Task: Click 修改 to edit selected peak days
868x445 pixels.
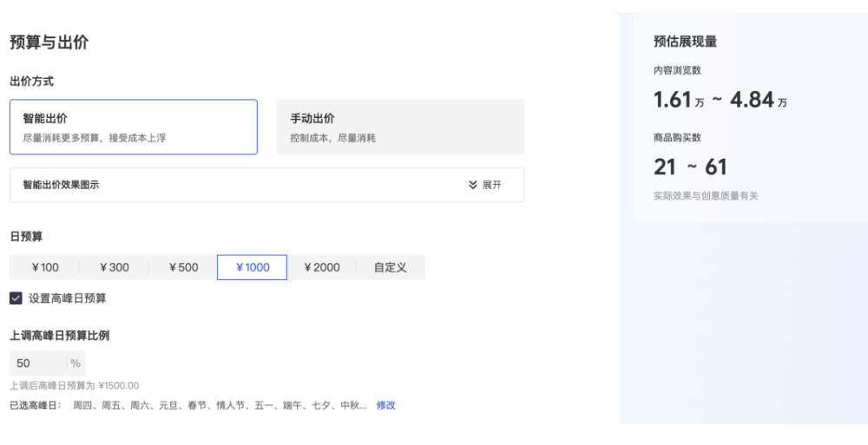Action: click(386, 405)
